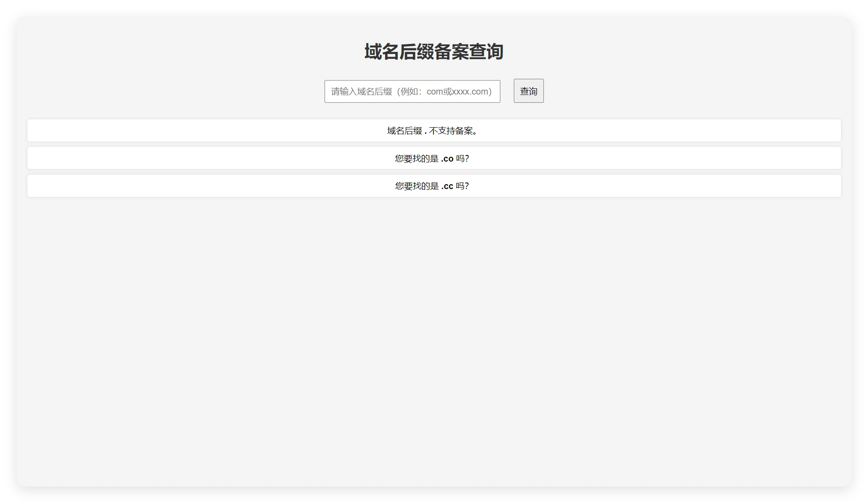Click the domain suffix input field
Viewport: 868px width, 503px height.
[412, 91]
